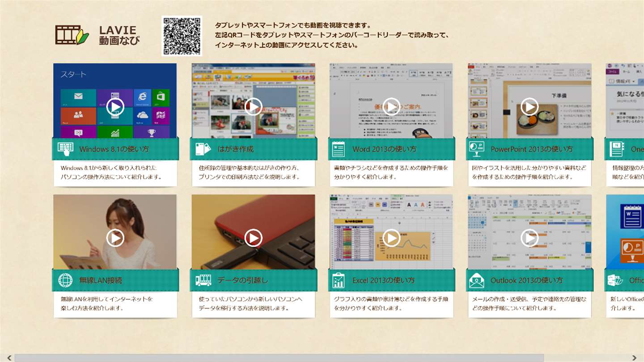Click the Word document icon in the banner

click(x=338, y=149)
